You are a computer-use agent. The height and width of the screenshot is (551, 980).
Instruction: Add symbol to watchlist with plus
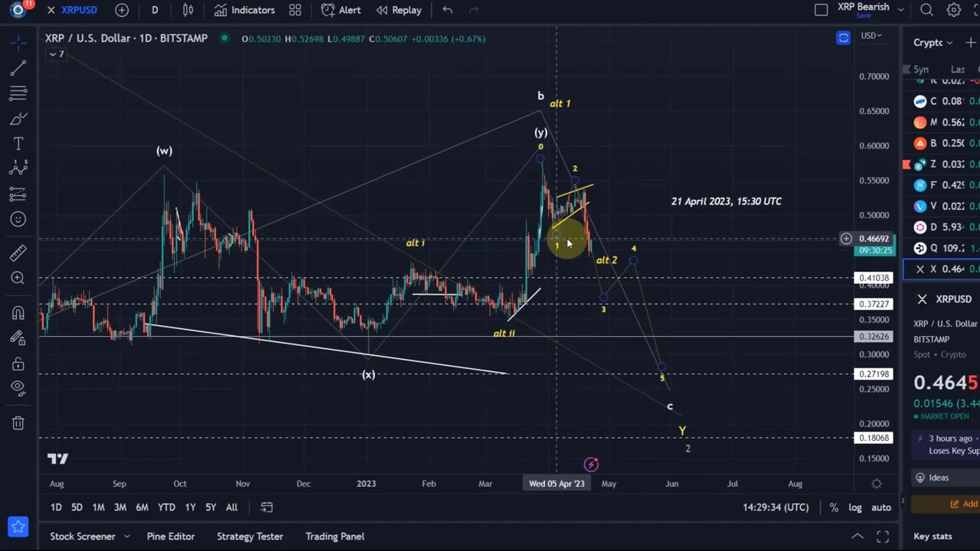(x=971, y=43)
